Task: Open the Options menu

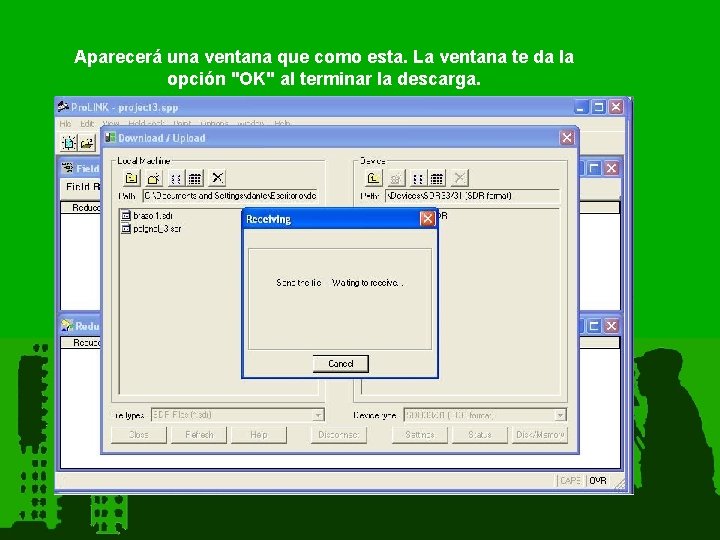Action: [214, 124]
